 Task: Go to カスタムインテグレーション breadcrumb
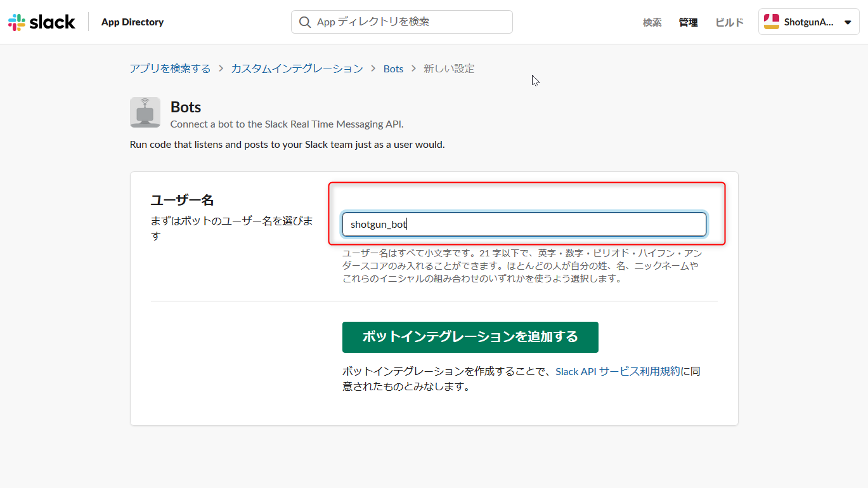297,69
